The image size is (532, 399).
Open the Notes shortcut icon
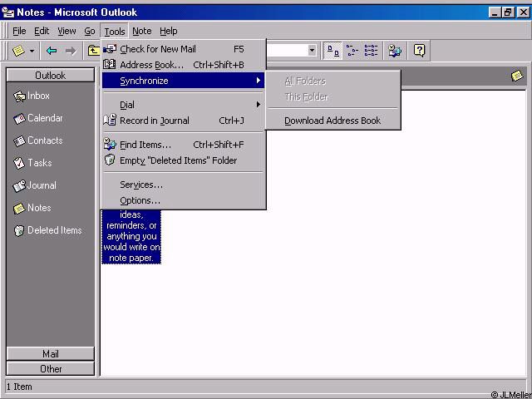coord(19,209)
